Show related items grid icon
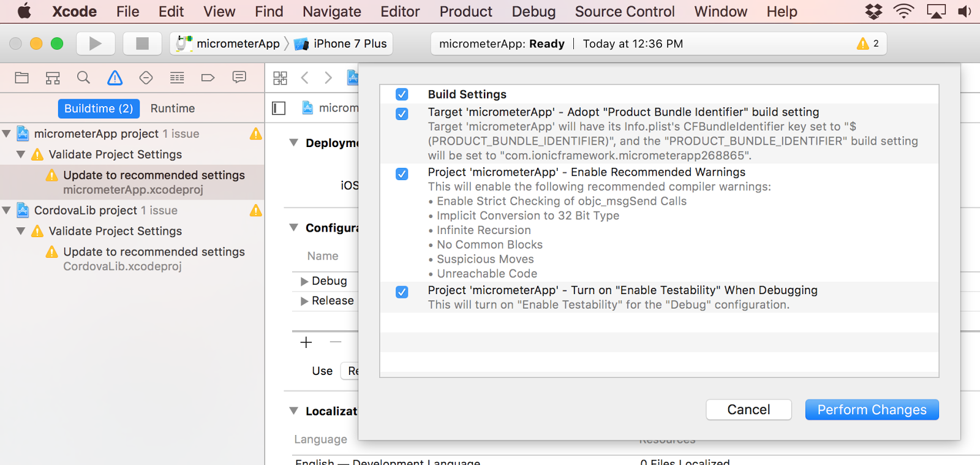Screen dimensions: 980x465 coord(280,78)
